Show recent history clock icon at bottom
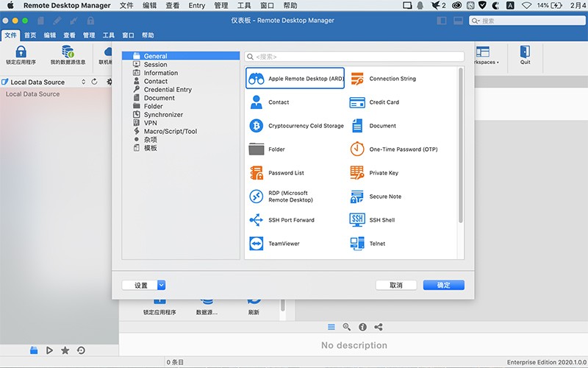Image resolution: width=588 pixels, height=368 pixels. (81, 350)
